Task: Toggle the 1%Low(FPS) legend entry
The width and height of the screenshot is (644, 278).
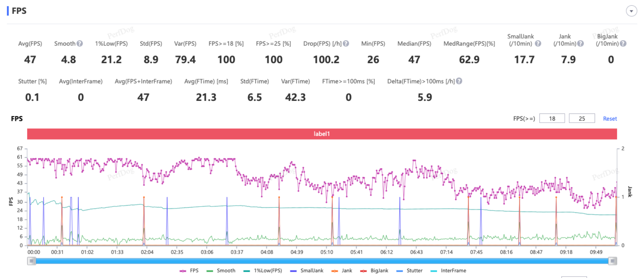Action: 263,271
